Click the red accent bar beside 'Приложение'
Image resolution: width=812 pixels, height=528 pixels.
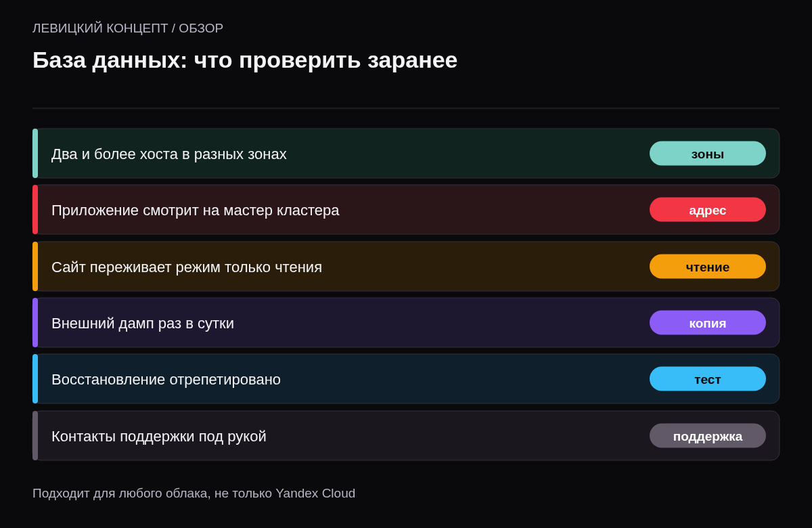point(35,210)
